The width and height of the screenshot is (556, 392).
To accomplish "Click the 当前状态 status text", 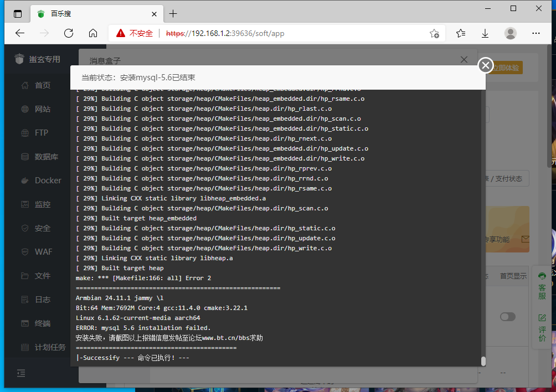I will (138, 78).
